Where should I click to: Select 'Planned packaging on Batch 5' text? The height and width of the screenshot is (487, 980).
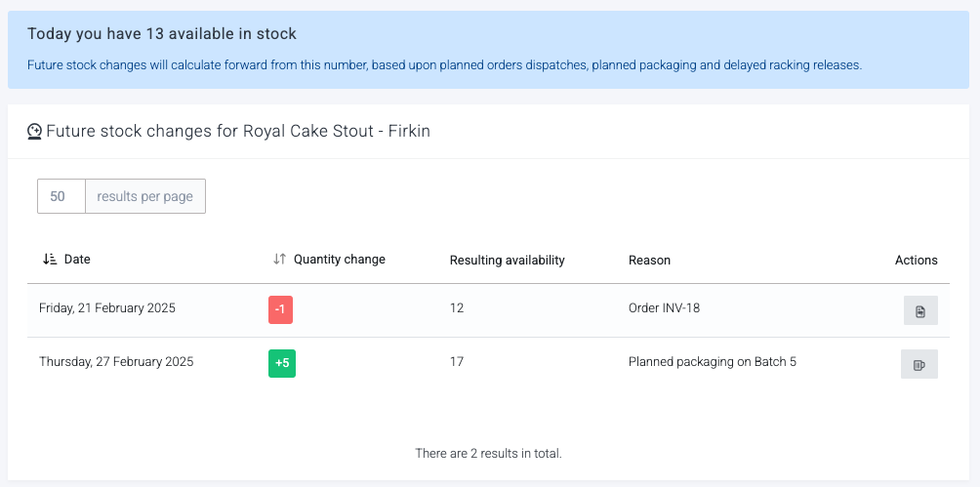click(713, 362)
